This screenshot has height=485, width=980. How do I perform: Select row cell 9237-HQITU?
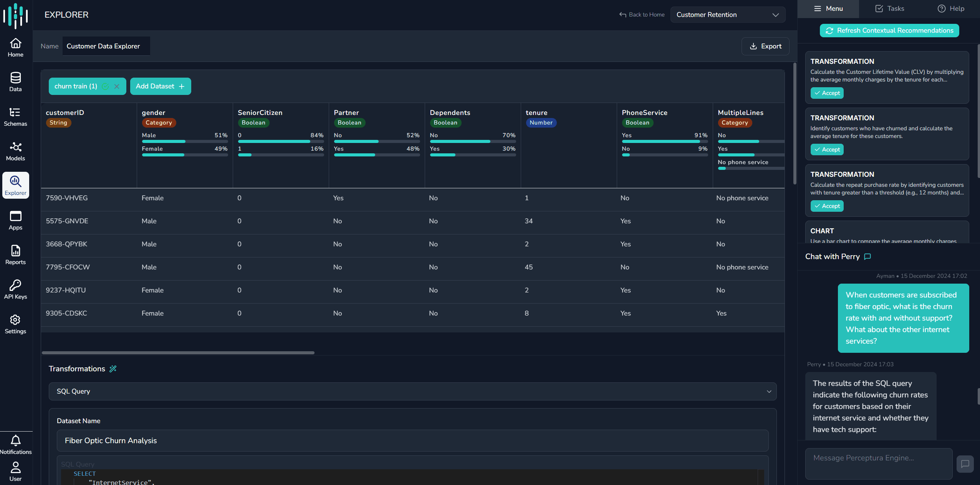(66, 290)
